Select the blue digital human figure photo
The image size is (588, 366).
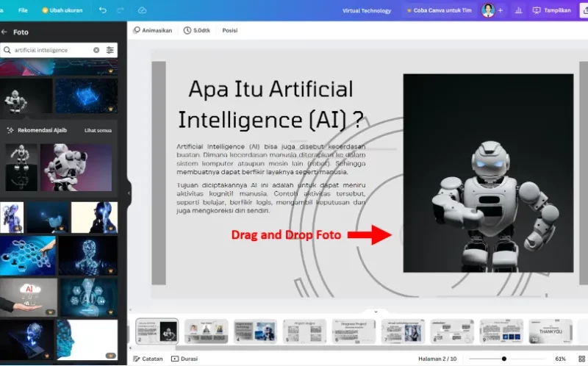[x=88, y=256]
